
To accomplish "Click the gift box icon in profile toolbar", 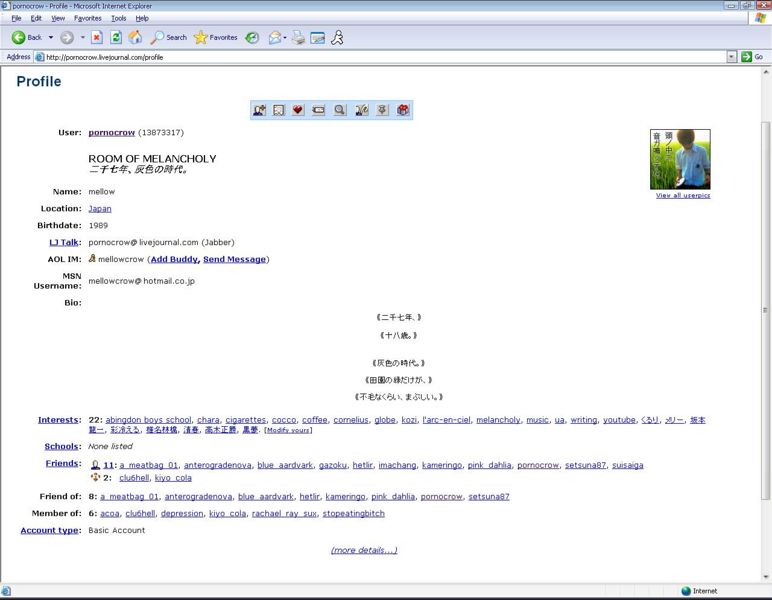I will pos(403,110).
